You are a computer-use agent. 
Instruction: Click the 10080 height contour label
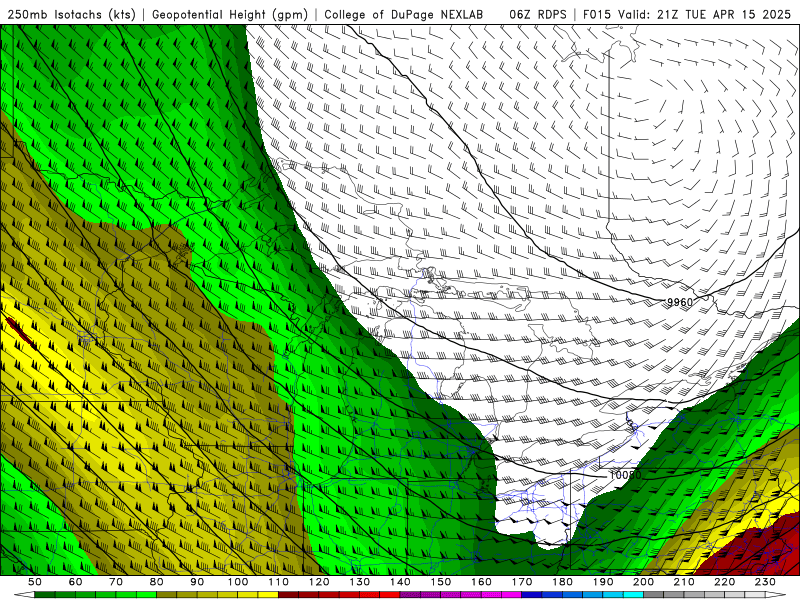click(626, 475)
